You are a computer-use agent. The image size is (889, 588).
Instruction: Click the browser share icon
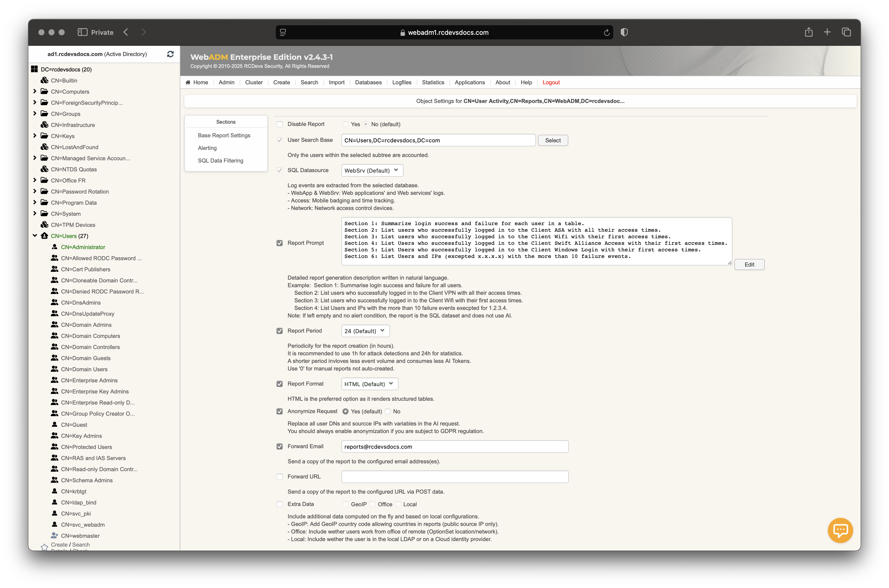point(808,32)
